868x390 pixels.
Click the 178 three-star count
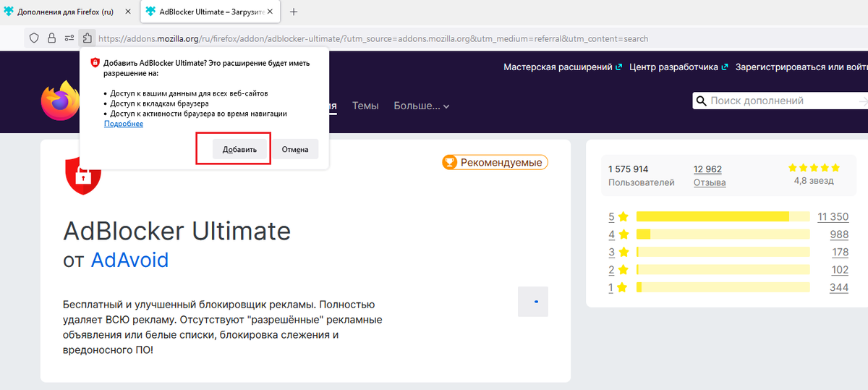coord(840,253)
